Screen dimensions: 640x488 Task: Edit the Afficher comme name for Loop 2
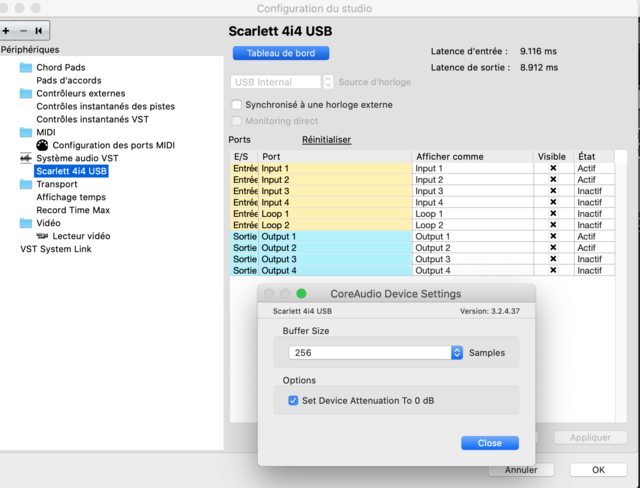(473, 225)
